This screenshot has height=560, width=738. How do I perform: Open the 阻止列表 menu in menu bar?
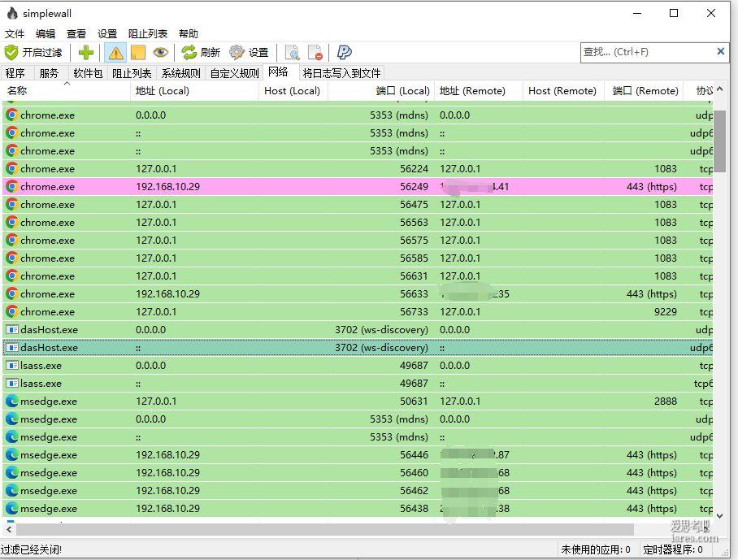148,34
